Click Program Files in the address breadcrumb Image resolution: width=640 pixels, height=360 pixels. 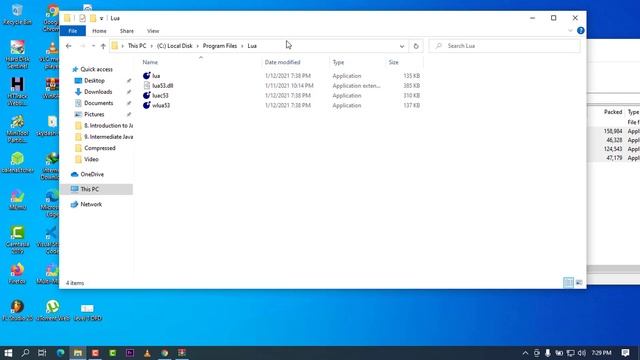tap(220, 46)
